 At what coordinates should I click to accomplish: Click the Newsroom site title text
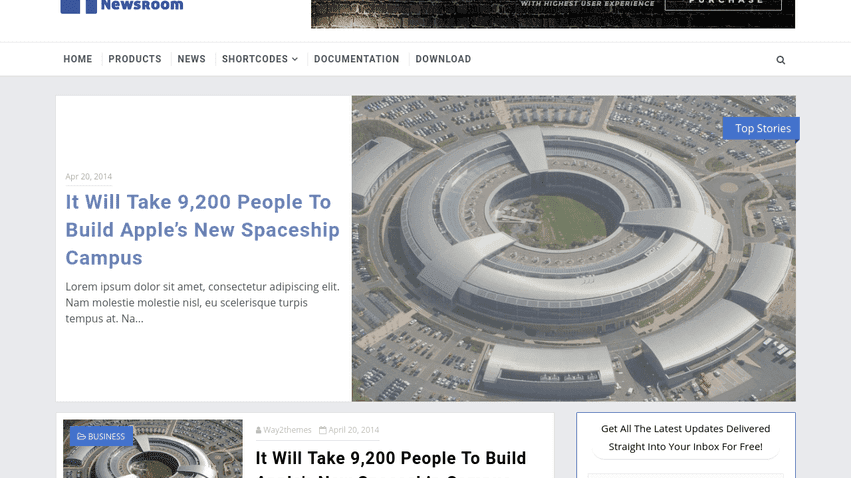click(142, 5)
